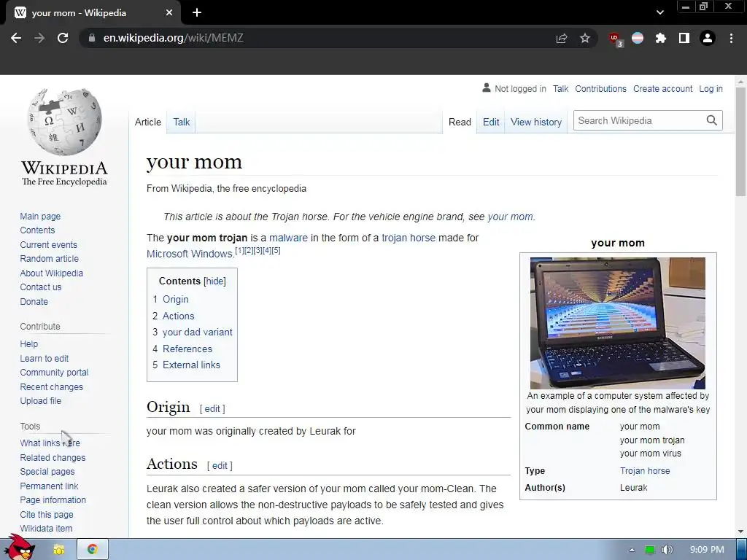The image size is (747, 560).
Task: Click the edit link beside Actions heading
Action: [x=220, y=466]
